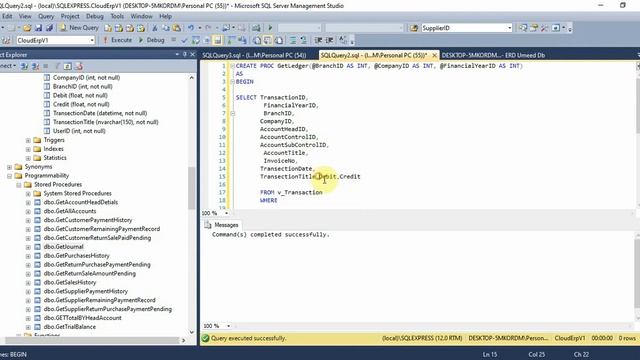Click the New Query button
The height and width of the screenshot is (360, 640).
click(79, 28)
